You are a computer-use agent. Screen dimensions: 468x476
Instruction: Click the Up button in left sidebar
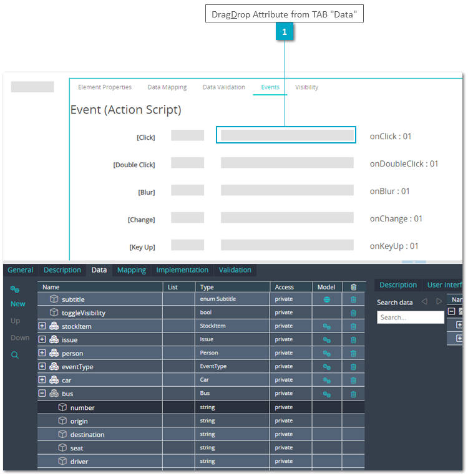[x=15, y=321]
